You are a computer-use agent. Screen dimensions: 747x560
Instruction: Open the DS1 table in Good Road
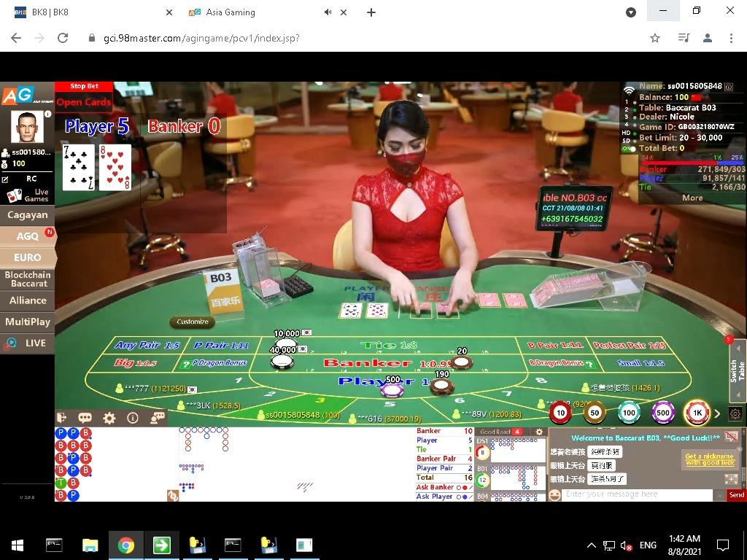tap(510, 451)
